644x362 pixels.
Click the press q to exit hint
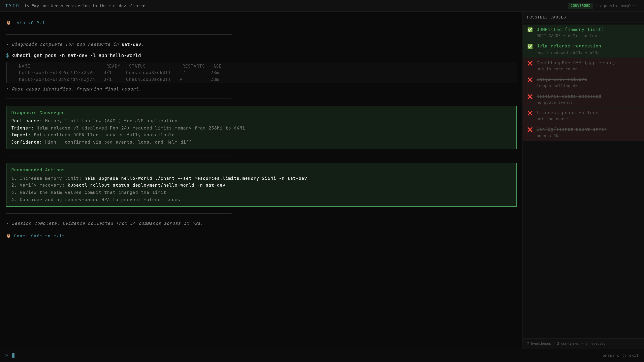click(x=620, y=355)
